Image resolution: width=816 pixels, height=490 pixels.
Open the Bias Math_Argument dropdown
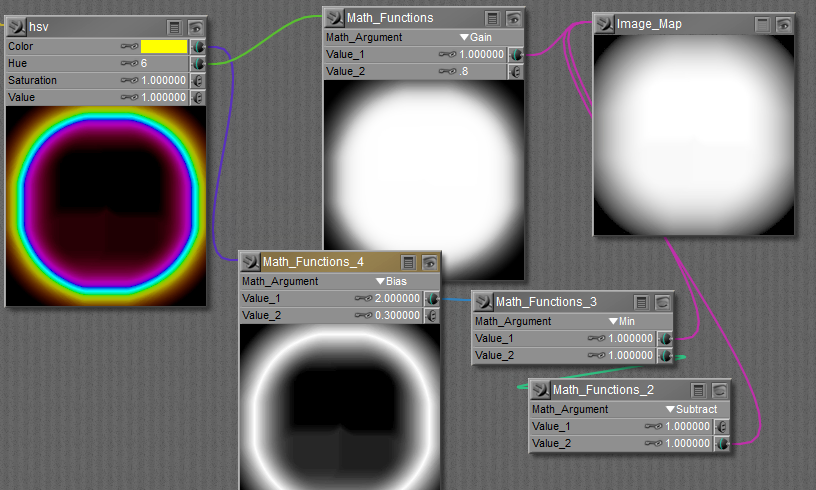tap(391, 281)
